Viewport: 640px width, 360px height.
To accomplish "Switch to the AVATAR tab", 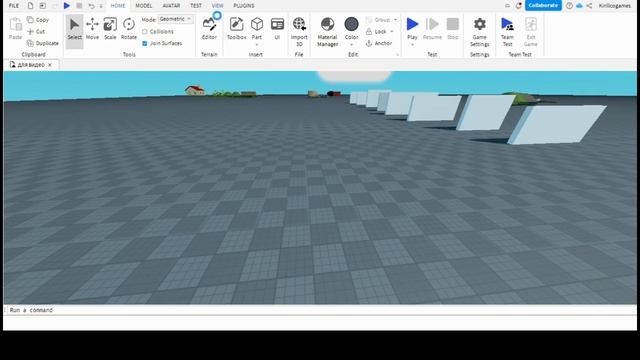I will (171, 6).
